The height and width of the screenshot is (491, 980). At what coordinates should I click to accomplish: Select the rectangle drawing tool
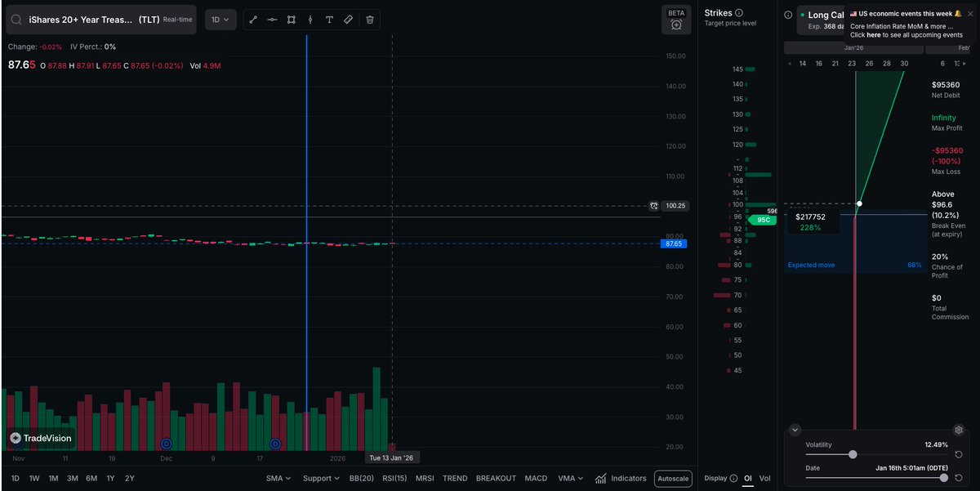(291, 19)
